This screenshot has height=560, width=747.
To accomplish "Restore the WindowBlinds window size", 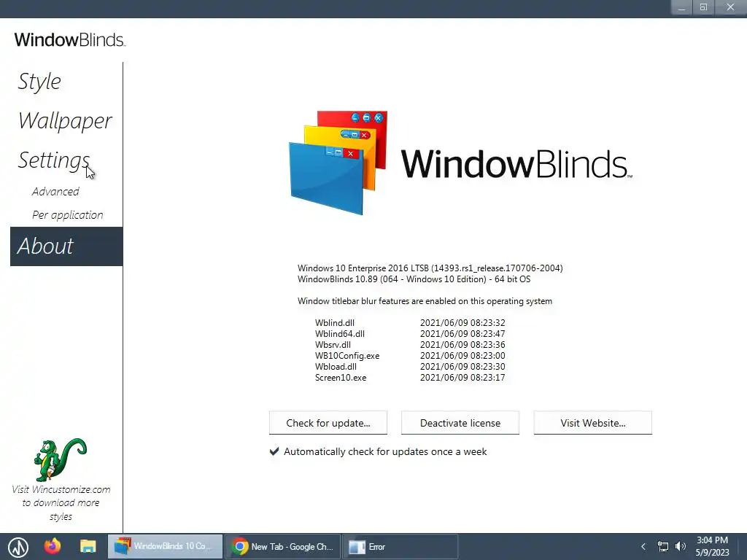I will click(x=704, y=7).
